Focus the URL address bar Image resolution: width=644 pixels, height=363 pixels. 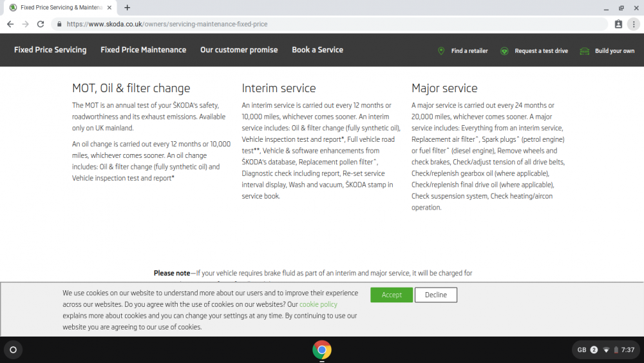coord(328,25)
